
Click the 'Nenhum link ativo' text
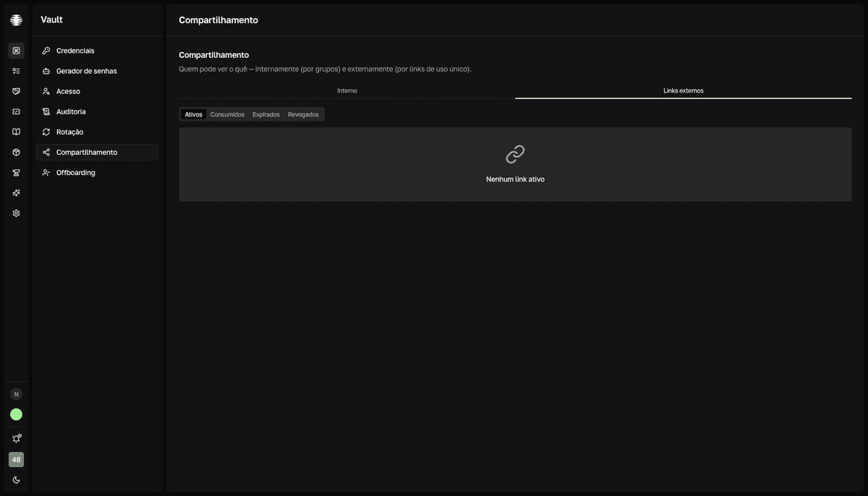click(x=515, y=179)
